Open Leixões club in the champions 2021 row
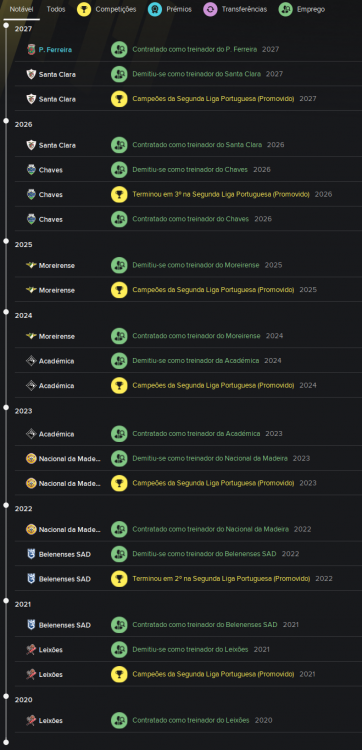 coord(51,674)
